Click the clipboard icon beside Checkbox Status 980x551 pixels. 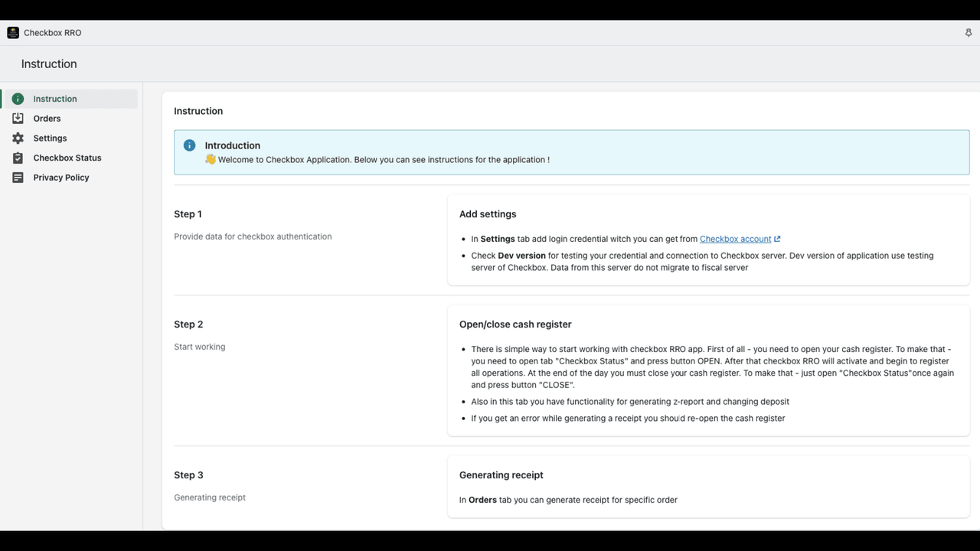coord(18,158)
